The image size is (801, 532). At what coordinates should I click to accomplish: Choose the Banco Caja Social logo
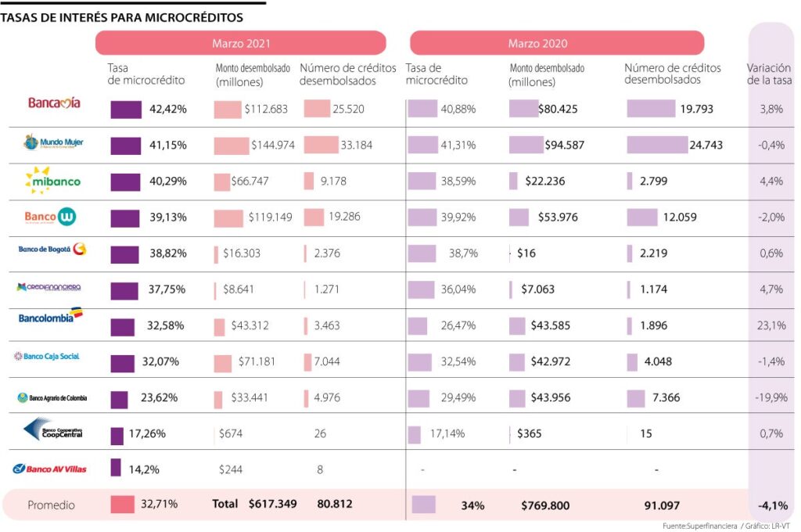[47, 357]
